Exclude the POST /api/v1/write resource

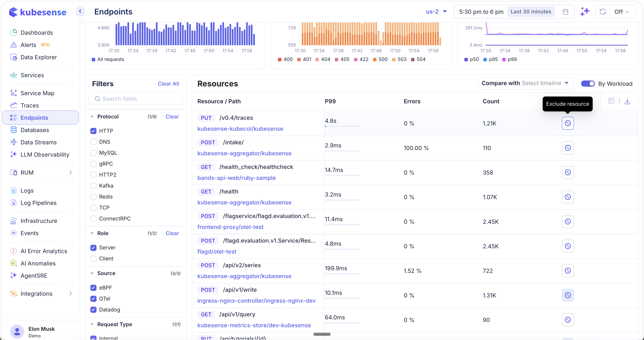pos(567,295)
